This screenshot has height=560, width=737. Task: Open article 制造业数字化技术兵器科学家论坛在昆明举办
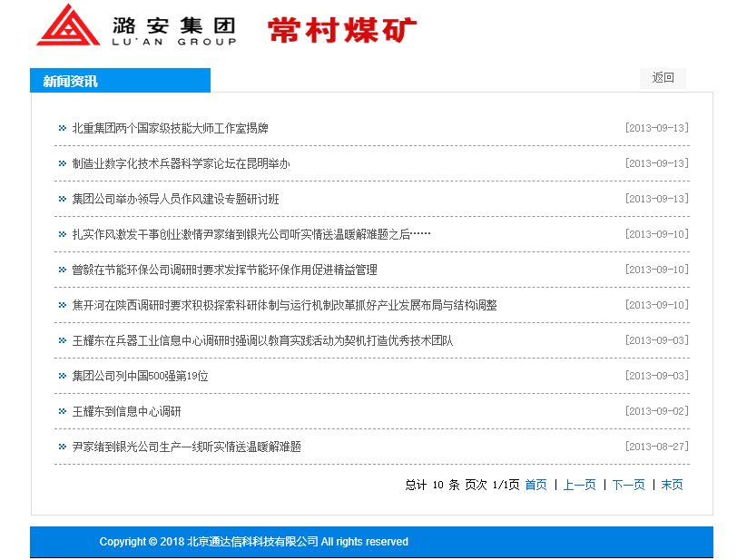[181, 163]
